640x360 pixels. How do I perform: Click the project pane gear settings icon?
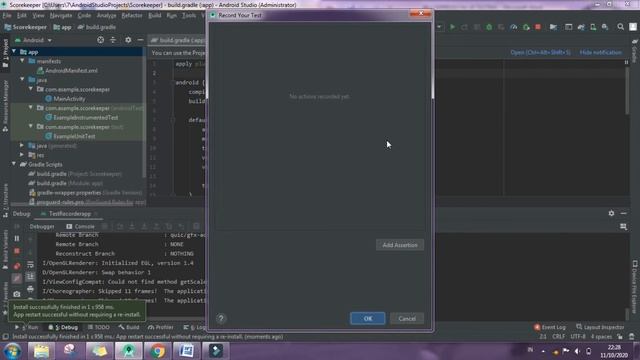(128, 40)
